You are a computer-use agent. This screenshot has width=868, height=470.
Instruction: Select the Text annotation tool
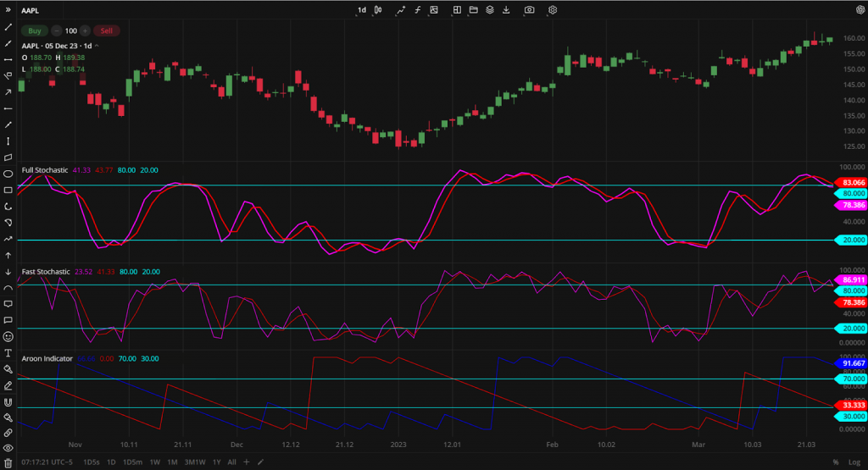click(8, 353)
